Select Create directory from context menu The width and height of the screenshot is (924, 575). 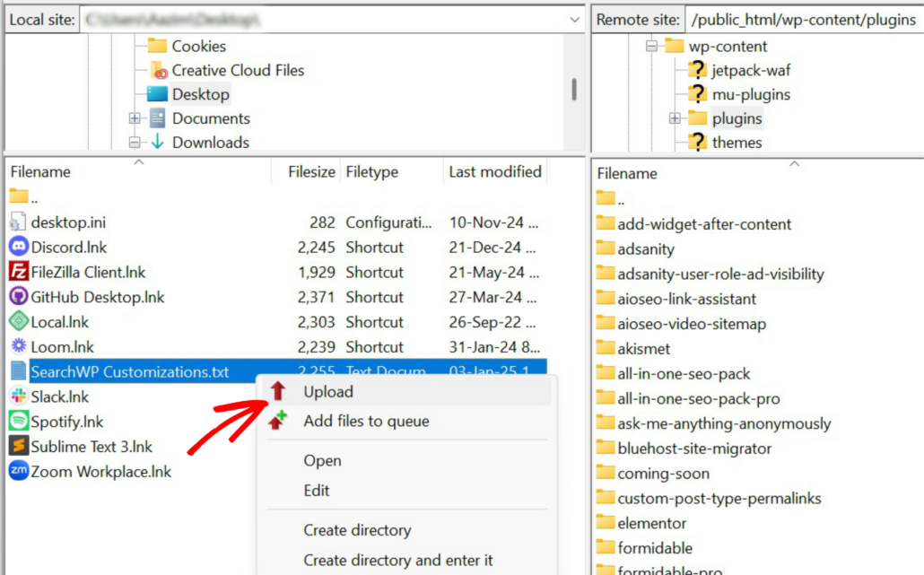coord(357,530)
